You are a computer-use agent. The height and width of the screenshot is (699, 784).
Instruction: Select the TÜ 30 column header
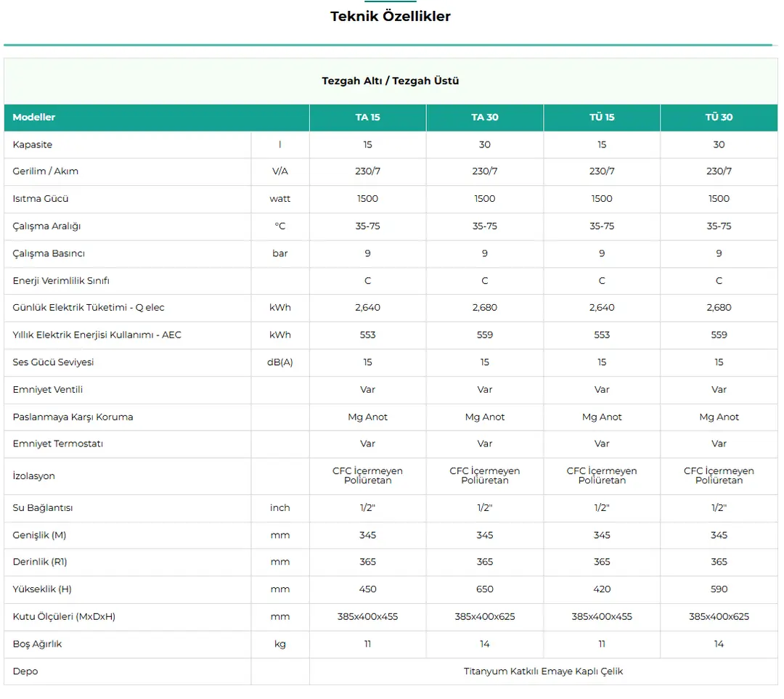(719, 117)
